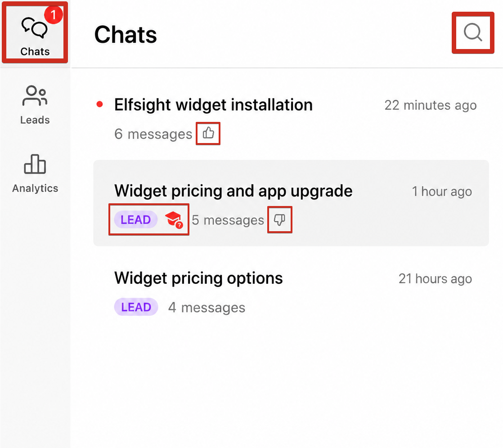Viewport: 503px width, 448px height.
Task: Click LEAD badge on pricing upgrade chat
Action: (x=136, y=220)
